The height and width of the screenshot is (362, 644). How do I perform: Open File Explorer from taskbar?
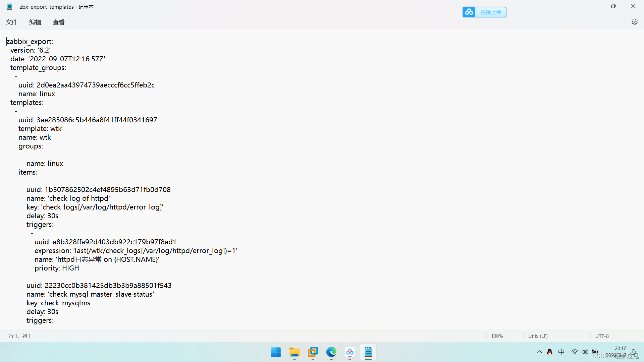(x=294, y=352)
